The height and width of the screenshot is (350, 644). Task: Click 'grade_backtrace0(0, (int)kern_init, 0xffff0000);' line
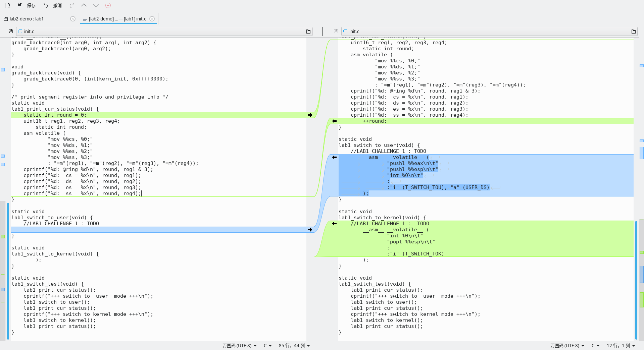[x=96, y=79]
